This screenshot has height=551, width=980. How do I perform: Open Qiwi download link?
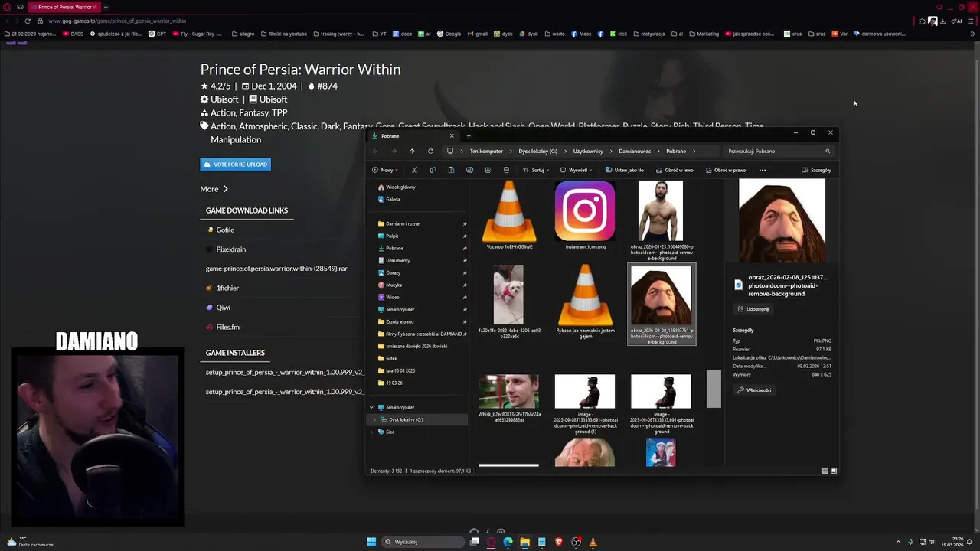pyautogui.click(x=223, y=308)
